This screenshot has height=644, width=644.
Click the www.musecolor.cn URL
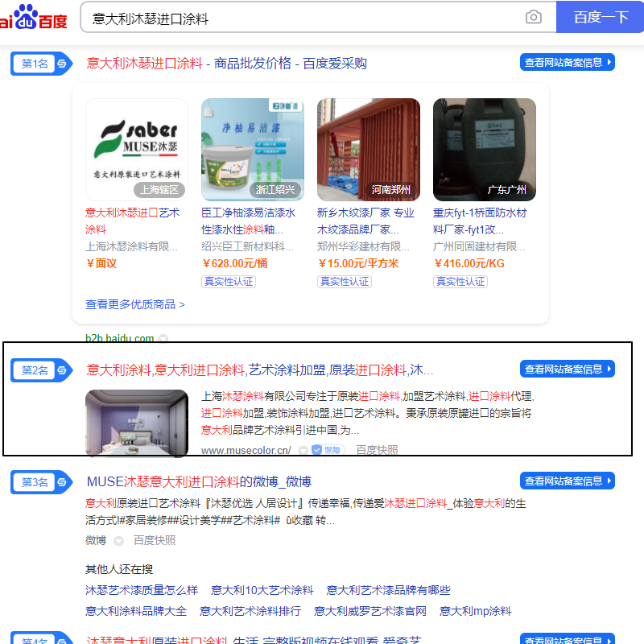(246, 450)
